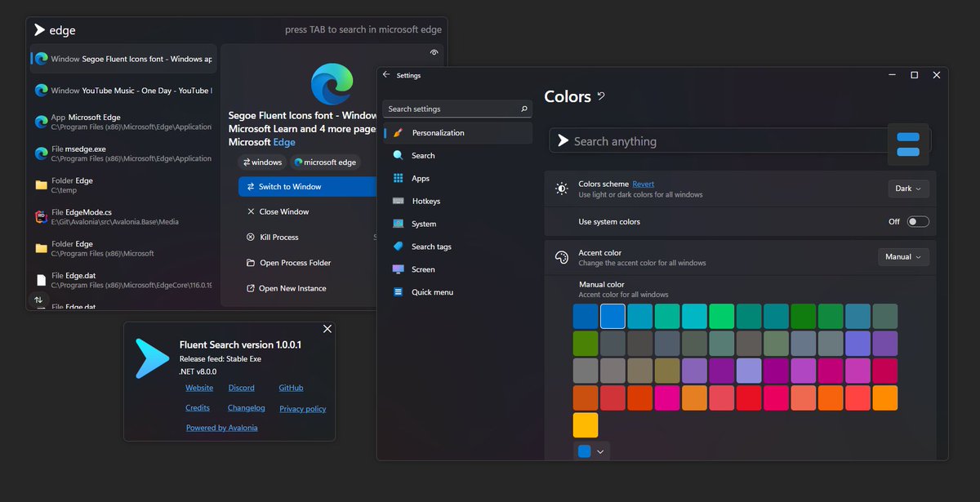
Task: Open the GitHub link in the About dialog
Action: click(291, 388)
